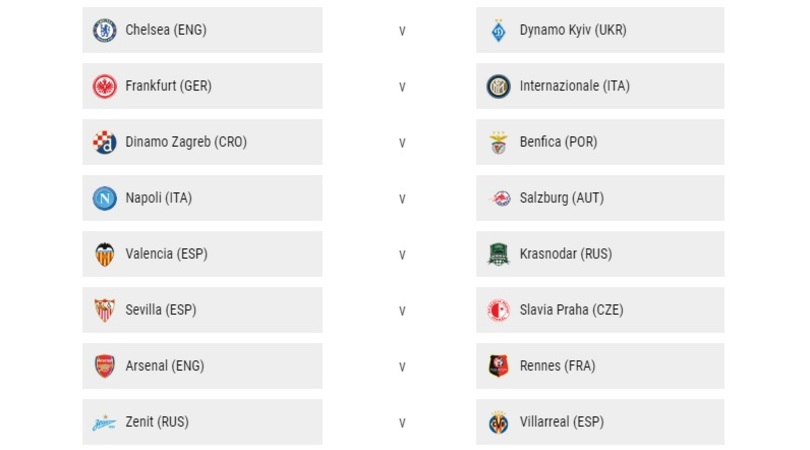The height and width of the screenshot is (450, 810).
Task: Click the Sevilla club crest
Action: 104,310
